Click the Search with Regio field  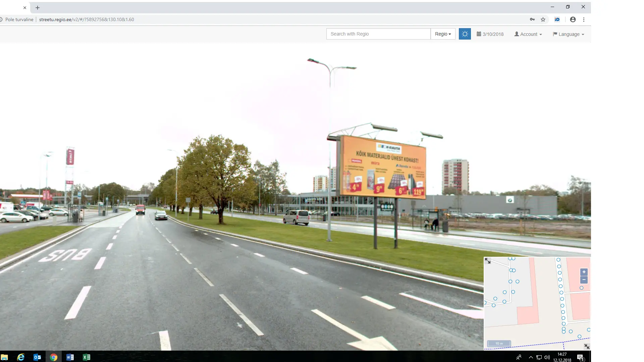tap(378, 34)
